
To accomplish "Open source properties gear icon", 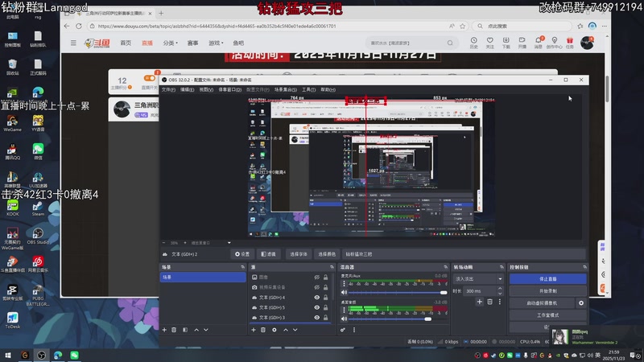I will 275,330.
